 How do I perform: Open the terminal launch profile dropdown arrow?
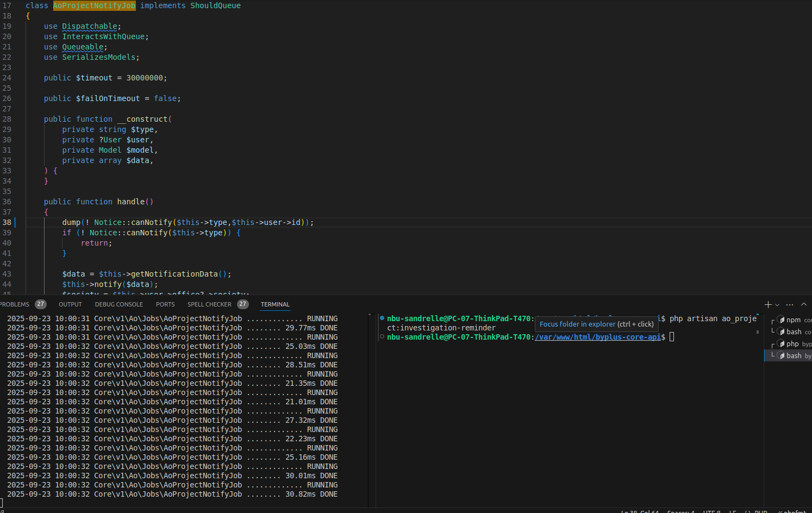(x=777, y=305)
